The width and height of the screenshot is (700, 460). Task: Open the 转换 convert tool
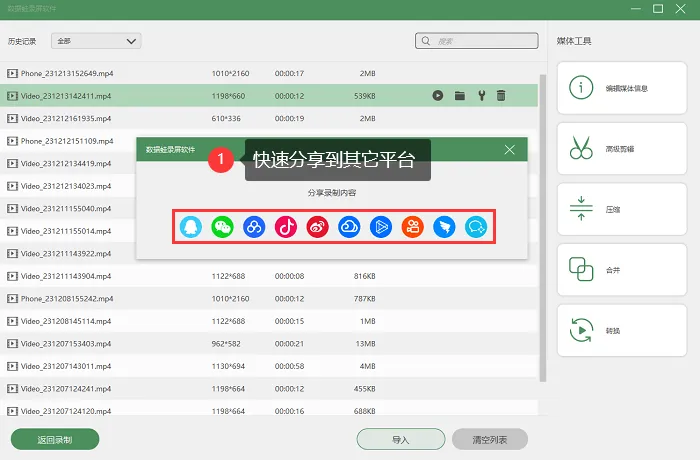(622, 330)
